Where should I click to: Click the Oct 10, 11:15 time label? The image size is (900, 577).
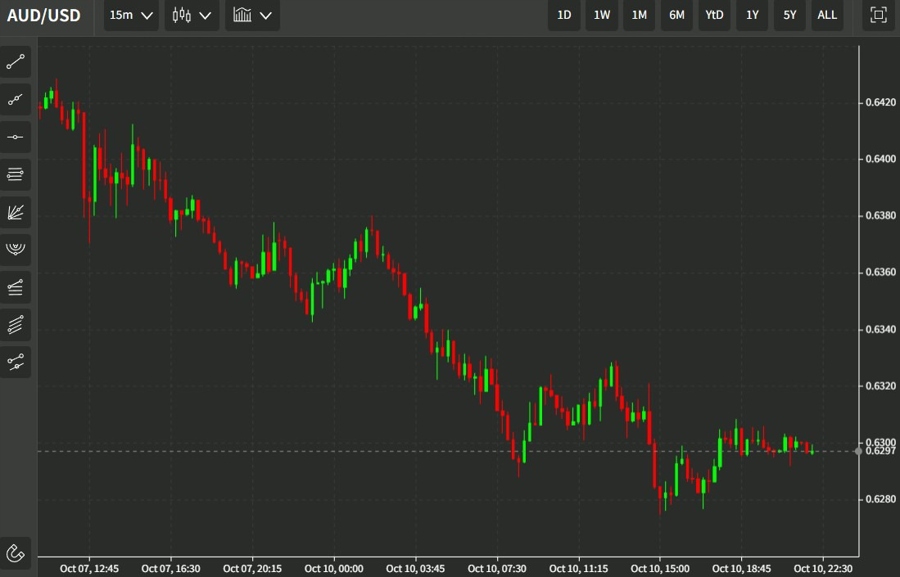coord(578,568)
